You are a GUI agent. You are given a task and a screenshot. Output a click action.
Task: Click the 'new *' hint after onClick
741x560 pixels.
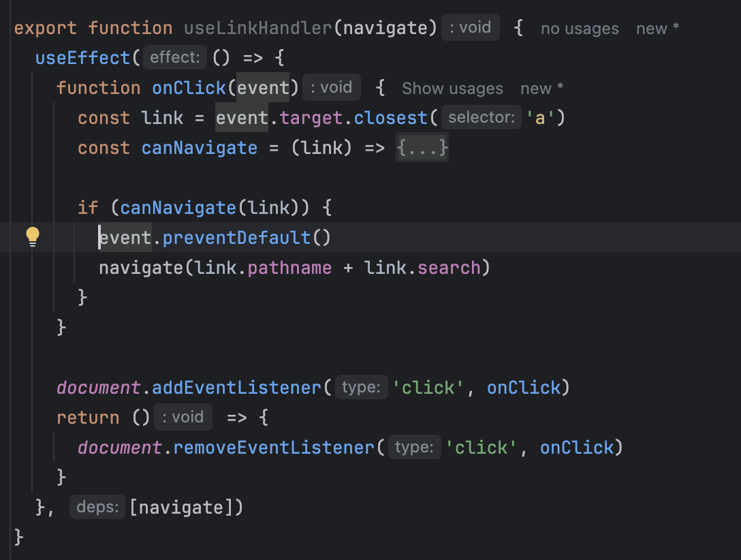(541, 89)
